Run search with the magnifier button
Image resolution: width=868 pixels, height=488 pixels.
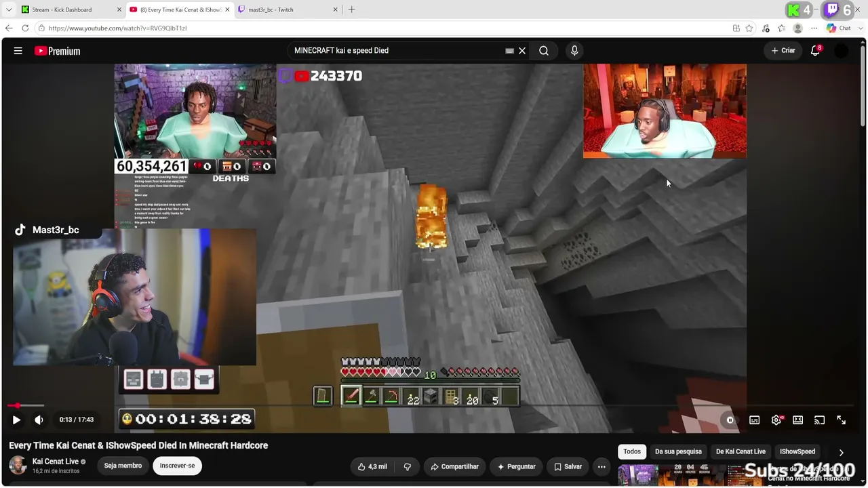(x=544, y=51)
